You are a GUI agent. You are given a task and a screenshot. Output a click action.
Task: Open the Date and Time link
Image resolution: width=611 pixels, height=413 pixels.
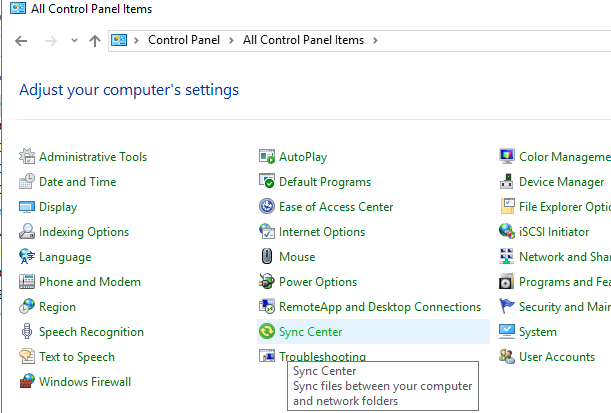click(78, 182)
